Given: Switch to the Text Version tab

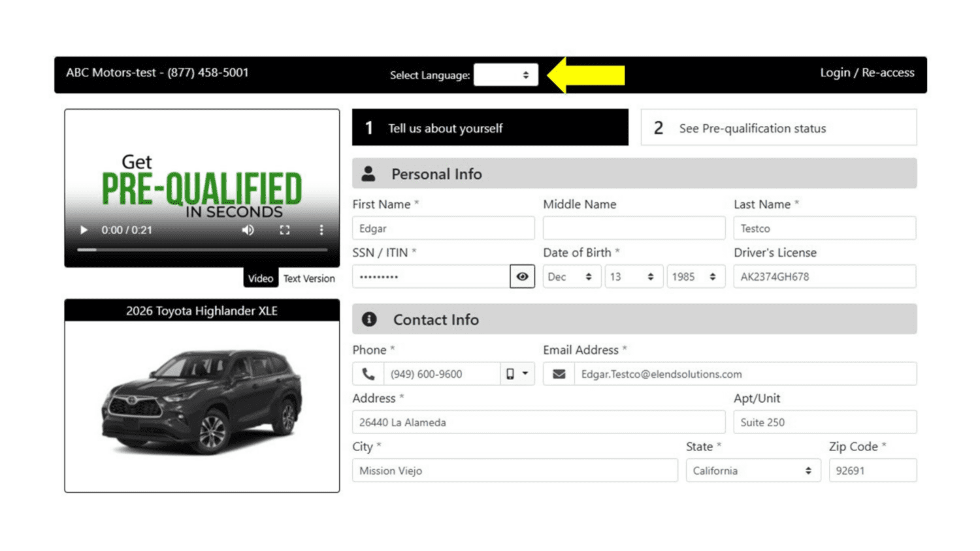Looking at the screenshot, I should click(x=308, y=278).
